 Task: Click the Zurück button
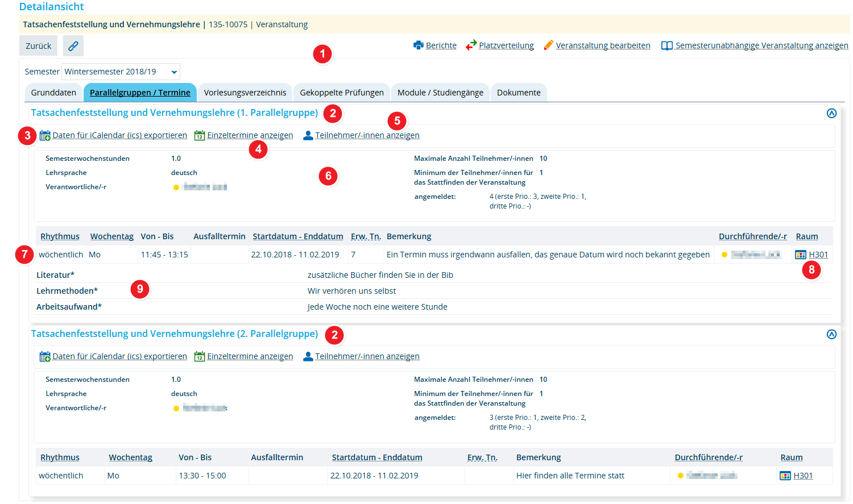pyautogui.click(x=39, y=46)
